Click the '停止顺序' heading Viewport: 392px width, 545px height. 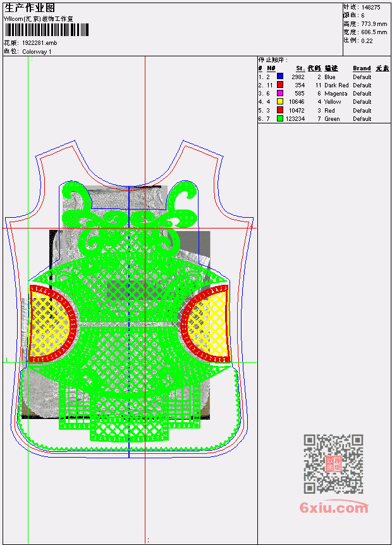click(x=273, y=60)
